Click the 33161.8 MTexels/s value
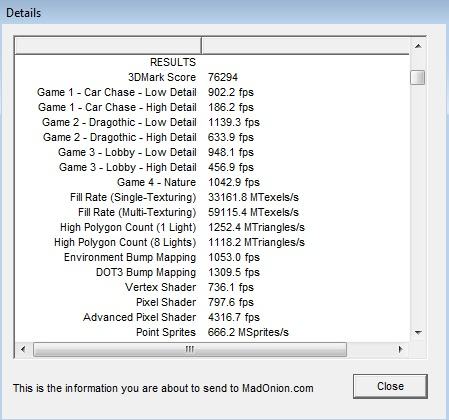This screenshot has height=420, width=449. pyautogui.click(x=253, y=197)
